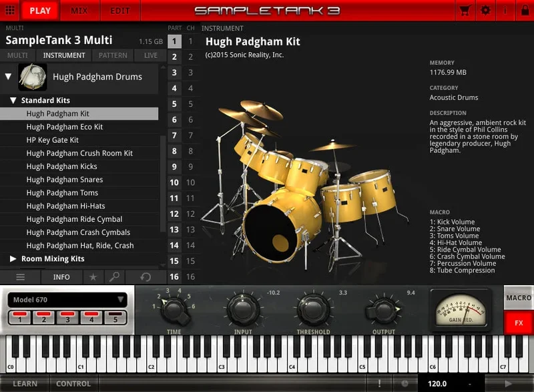Click the exclamation panic icon

point(379,383)
